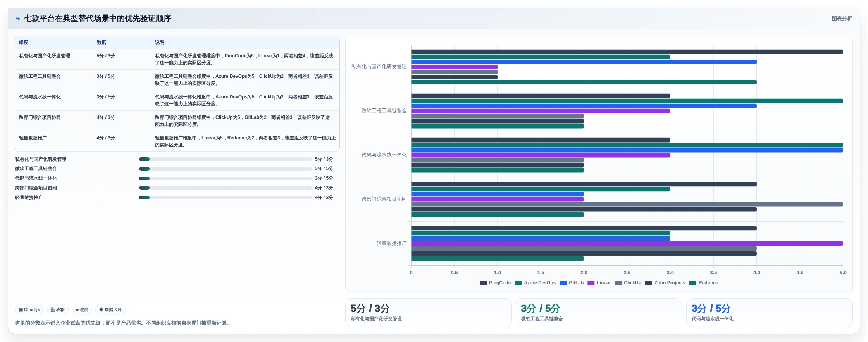Click the 跨部门综合项目协同 label in the progress list
Screen dimensions: 868x342
(x=36, y=188)
